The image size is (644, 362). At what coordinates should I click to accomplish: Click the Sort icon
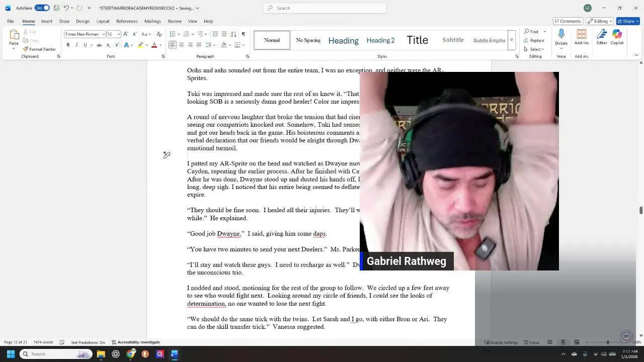click(x=233, y=34)
